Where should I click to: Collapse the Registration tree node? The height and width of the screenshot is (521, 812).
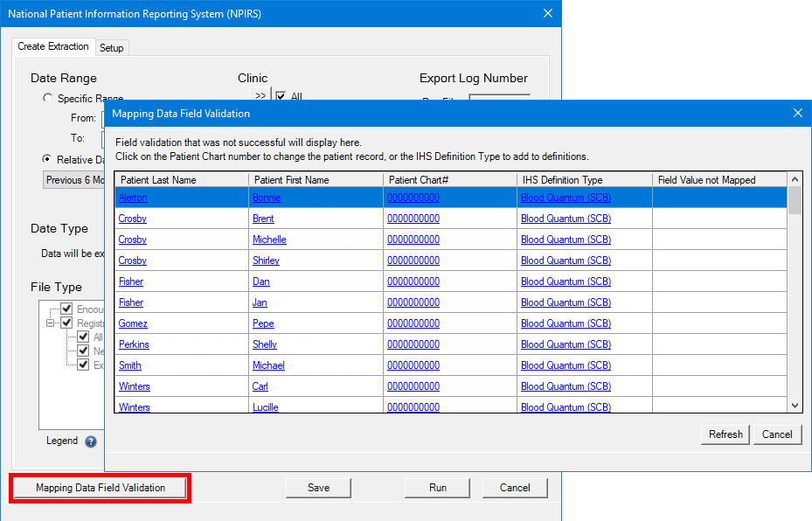[51, 323]
